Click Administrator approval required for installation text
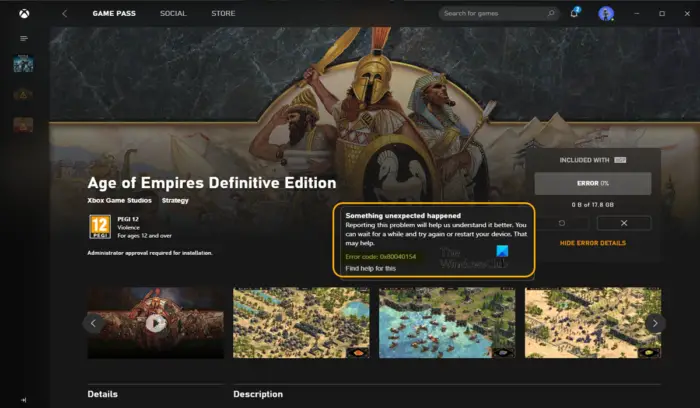This screenshot has height=408, width=700. pyautogui.click(x=150, y=253)
